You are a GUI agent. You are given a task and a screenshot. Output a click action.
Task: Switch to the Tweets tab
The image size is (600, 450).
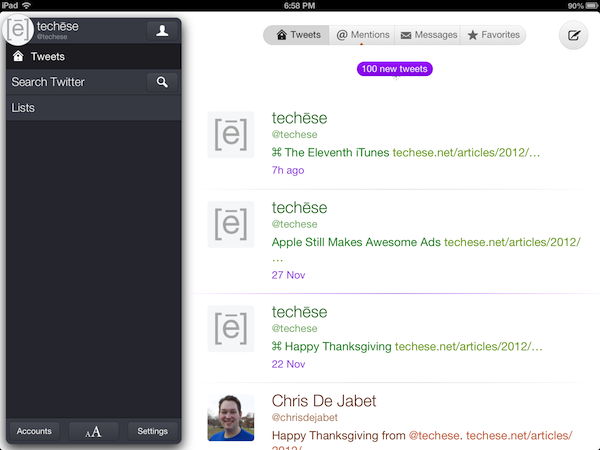[x=297, y=35]
